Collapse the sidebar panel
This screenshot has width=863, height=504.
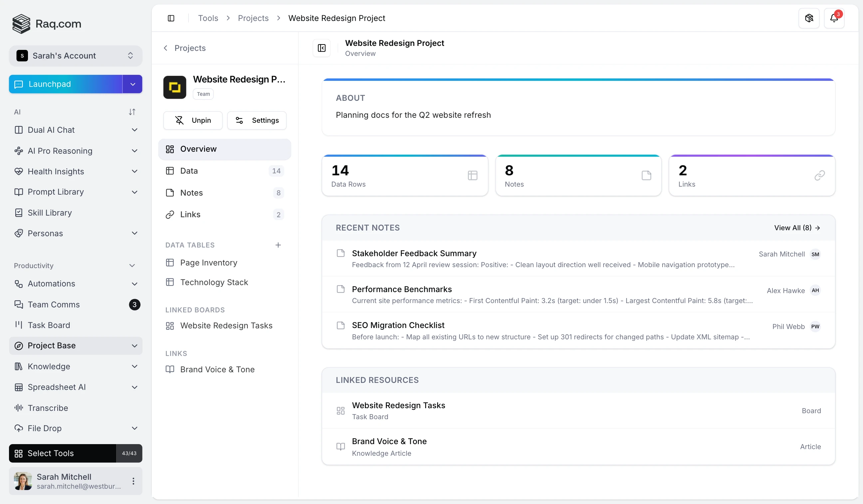(171, 18)
